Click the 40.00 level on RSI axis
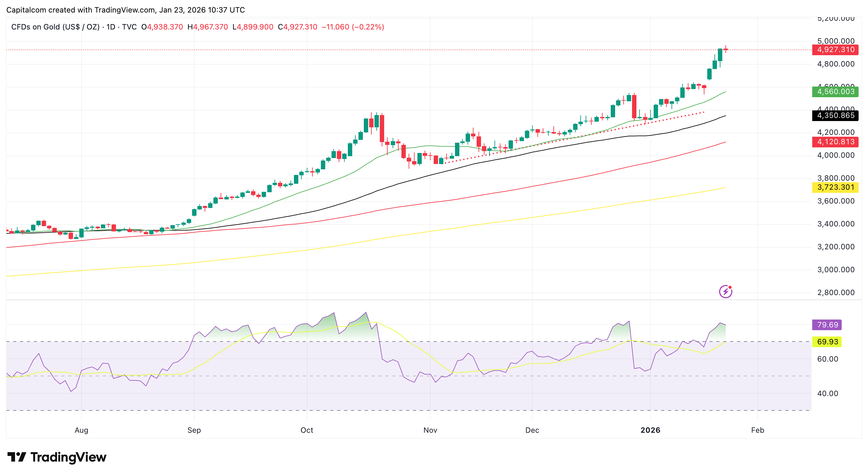Viewport: 868px width, 476px height. point(828,394)
